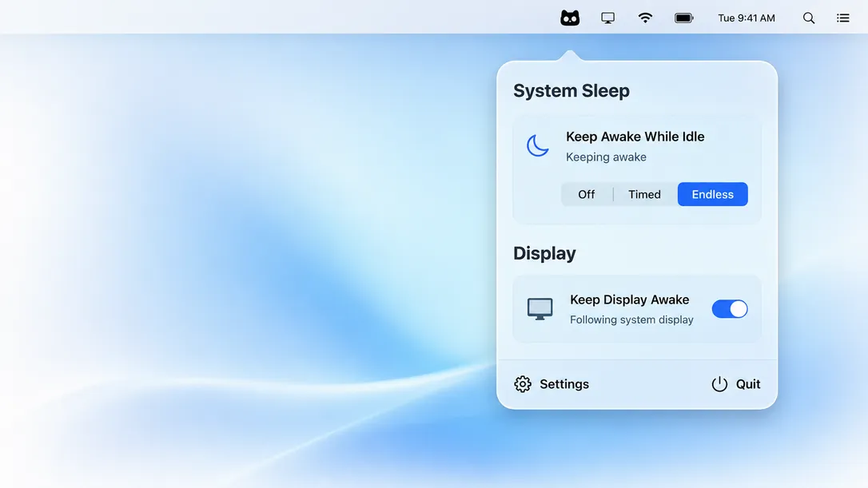Open the cat face menu bar icon
This screenshot has width=868, height=488.
pos(570,18)
